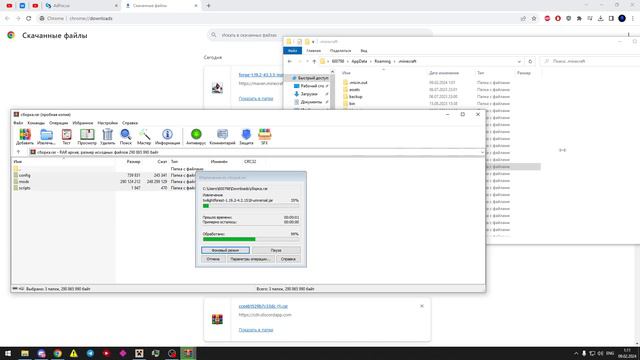Expand the Explorer quick access toolbar dropdown
Viewport: 640px width, 360px height.
[x=313, y=42]
